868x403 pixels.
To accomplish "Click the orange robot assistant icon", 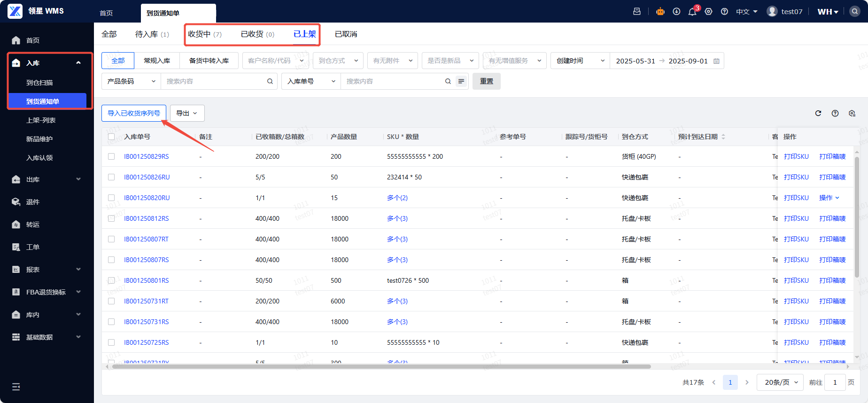I will pos(660,12).
